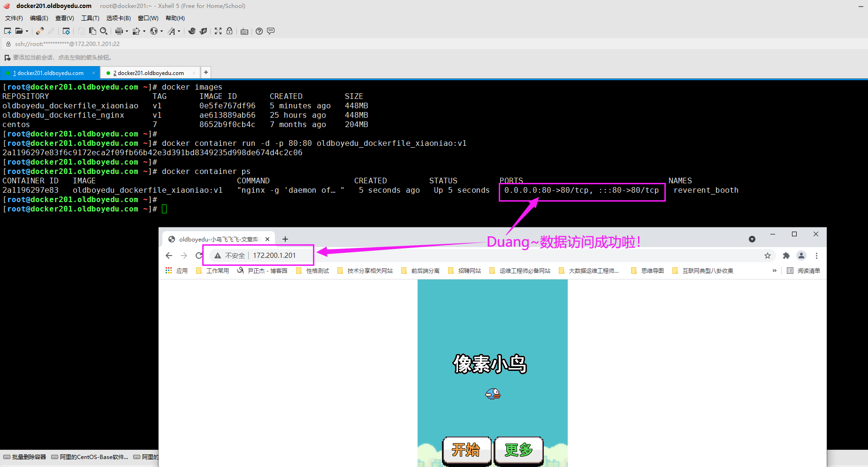Add a new Xshell tab with plus button

(206, 72)
